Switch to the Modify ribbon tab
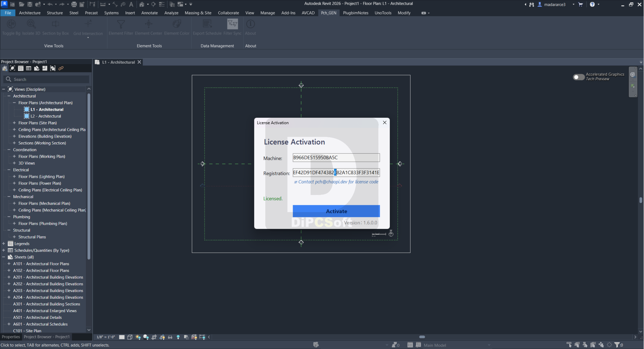Viewport: 644px width, 349px height. coord(404,13)
